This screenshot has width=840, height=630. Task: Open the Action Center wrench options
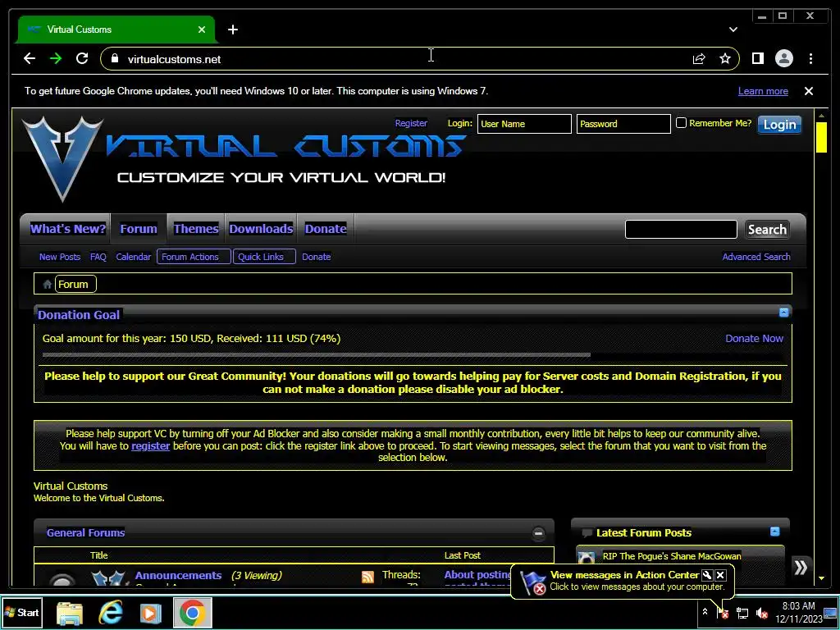(707, 575)
